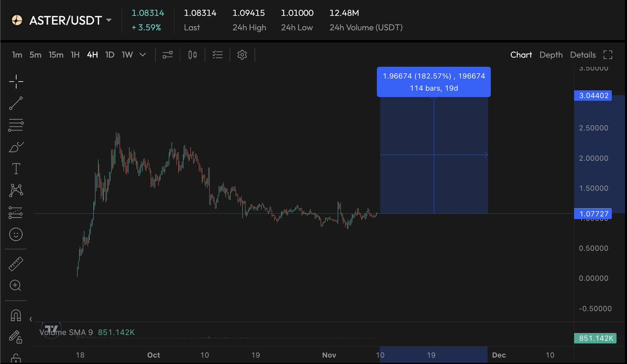The height and width of the screenshot is (364, 627).
Task: Select the 4H timeframe
Action: (92, 55)
